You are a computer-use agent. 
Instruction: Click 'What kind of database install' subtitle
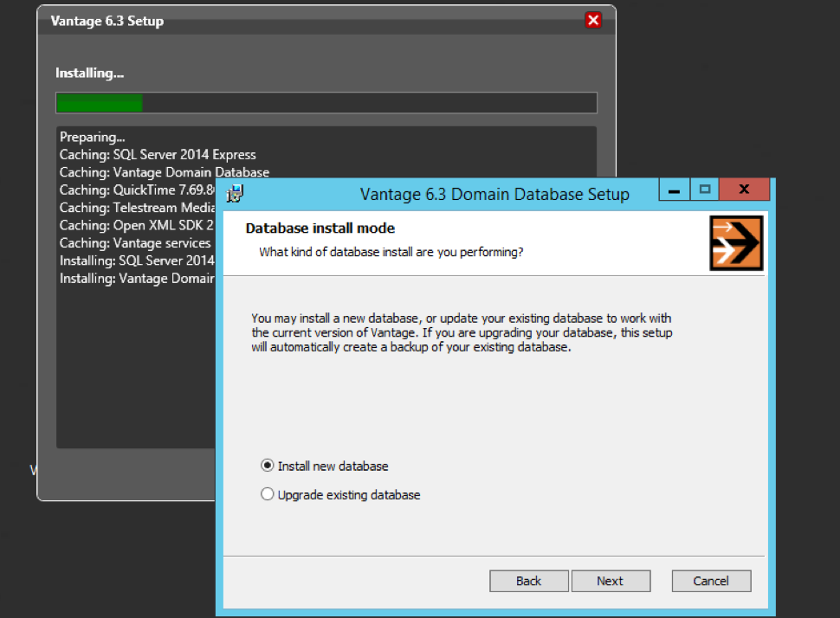point(391,252)
